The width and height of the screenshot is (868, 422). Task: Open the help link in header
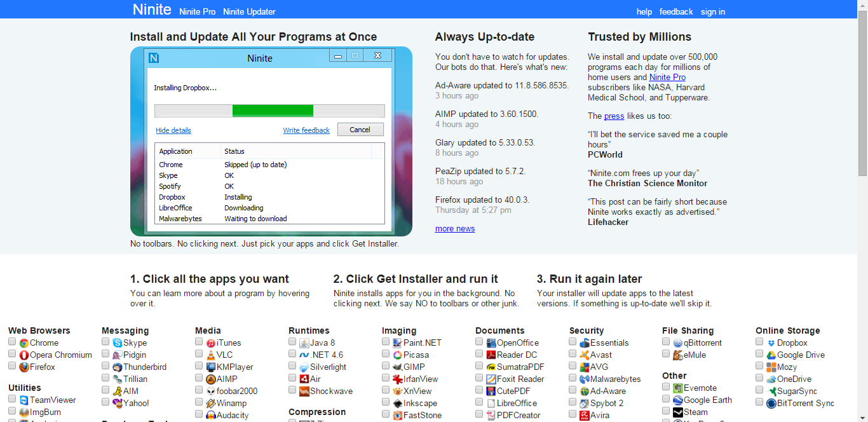click(644, 11)
